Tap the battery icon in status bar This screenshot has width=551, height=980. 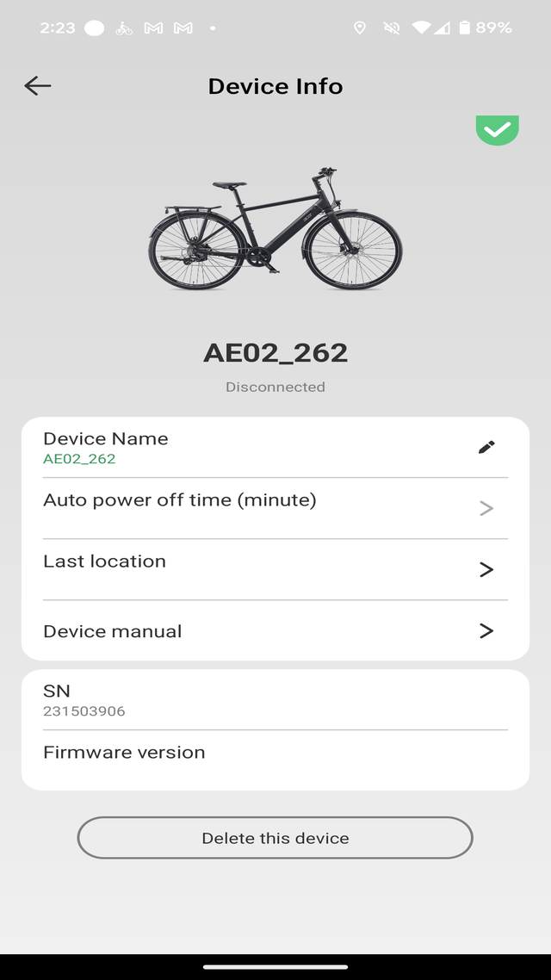(465, 28)
